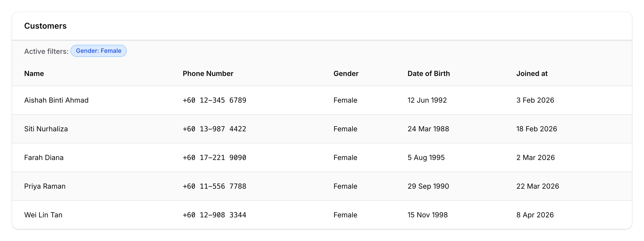The image size is (644, 241).
Task: Click Female in Aishah Binti Ahmad's row
Action: pos(345,100)
